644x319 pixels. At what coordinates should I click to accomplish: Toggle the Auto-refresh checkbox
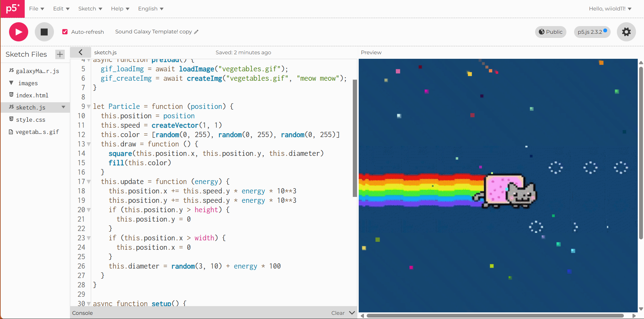(x=65, y=32)
